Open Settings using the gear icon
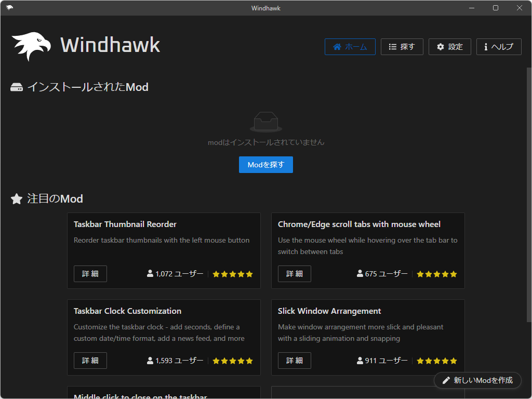Screen dimensions: 532x399 click(x=439, y=46)
